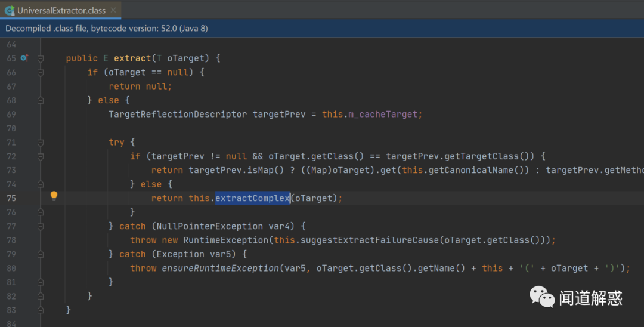Click the Decompiled .class file banner
Image resolution: width=644 pixels, height=327 pixels.
point(322,29)
